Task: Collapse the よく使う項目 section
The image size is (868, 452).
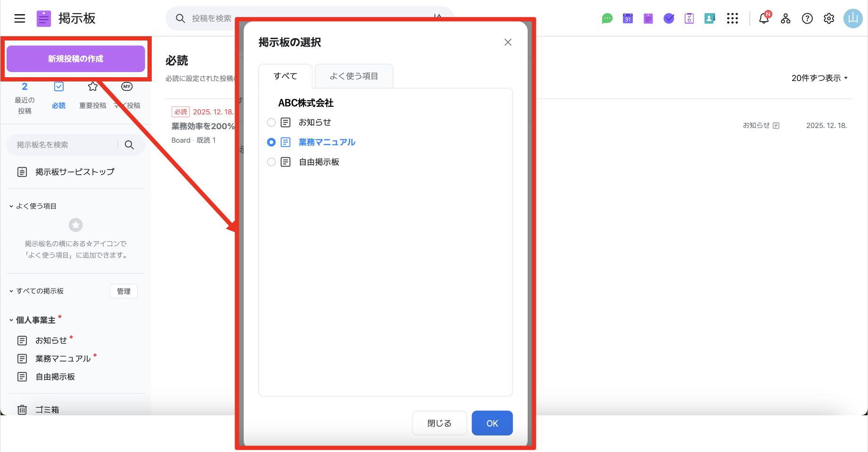Action: pos(10,206)
